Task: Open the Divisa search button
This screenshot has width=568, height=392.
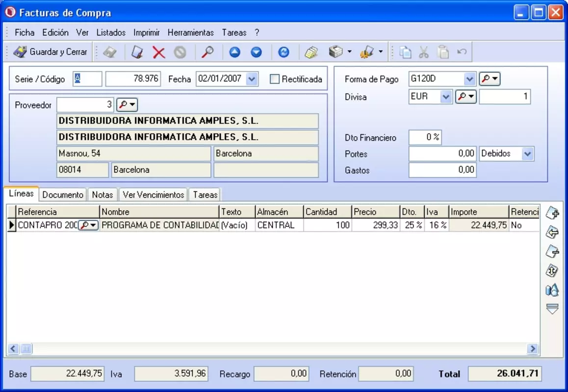Action: click(x=466, y=97)
